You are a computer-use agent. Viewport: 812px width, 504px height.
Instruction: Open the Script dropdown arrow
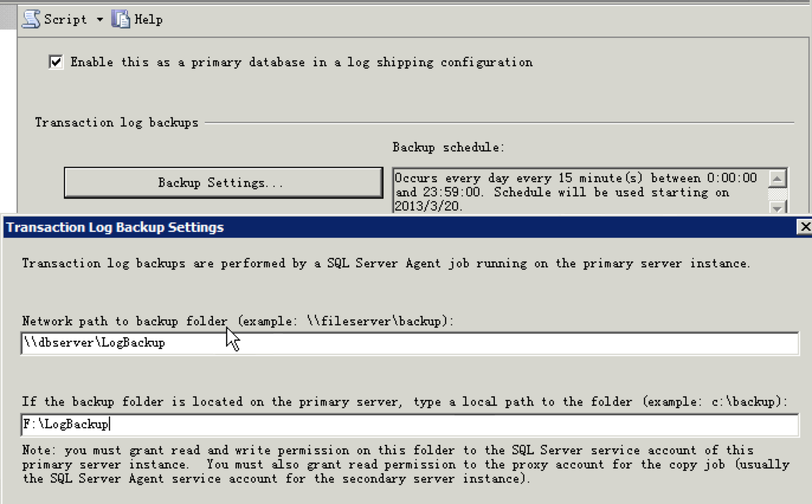(99, 20)
